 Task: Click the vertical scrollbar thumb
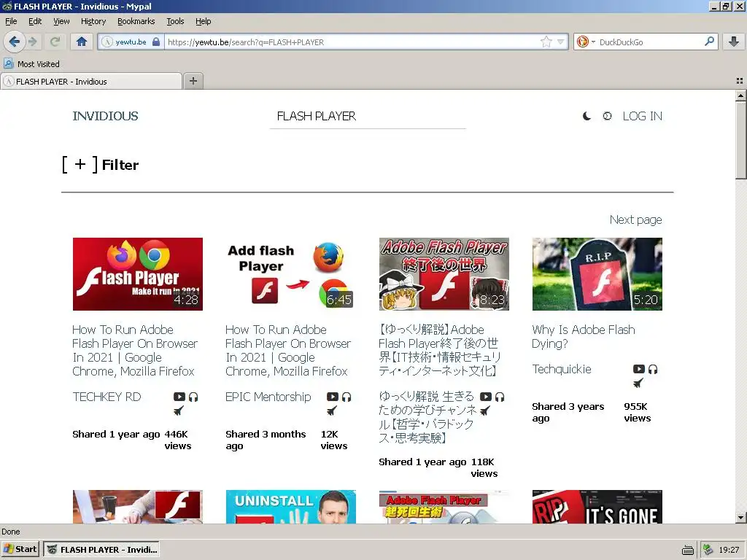tap(740, 141)
